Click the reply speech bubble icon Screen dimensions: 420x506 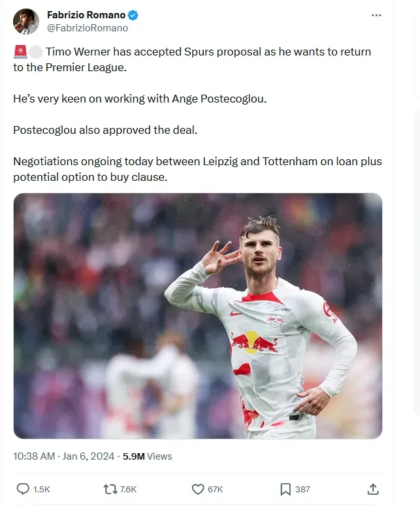(x=22, y=488)
